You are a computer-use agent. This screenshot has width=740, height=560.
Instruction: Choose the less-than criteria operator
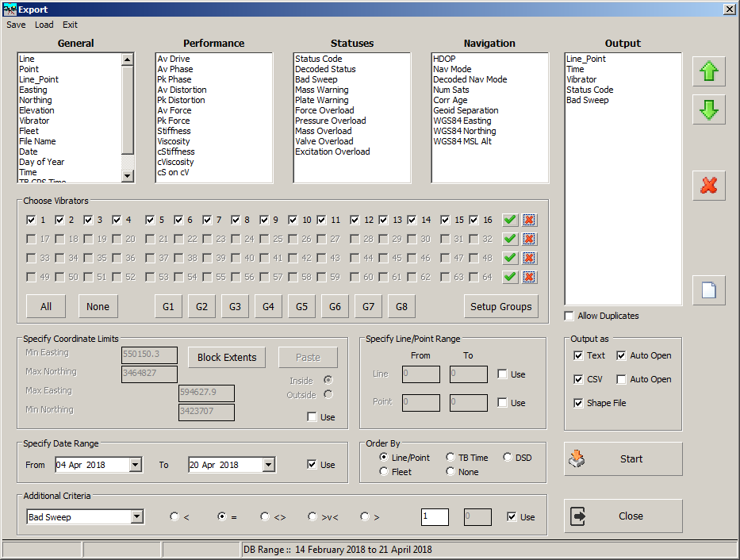tap(174, 516)
